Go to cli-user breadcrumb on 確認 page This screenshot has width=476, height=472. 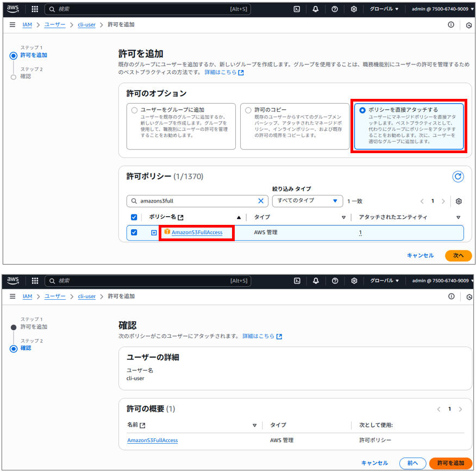(87, 296)
